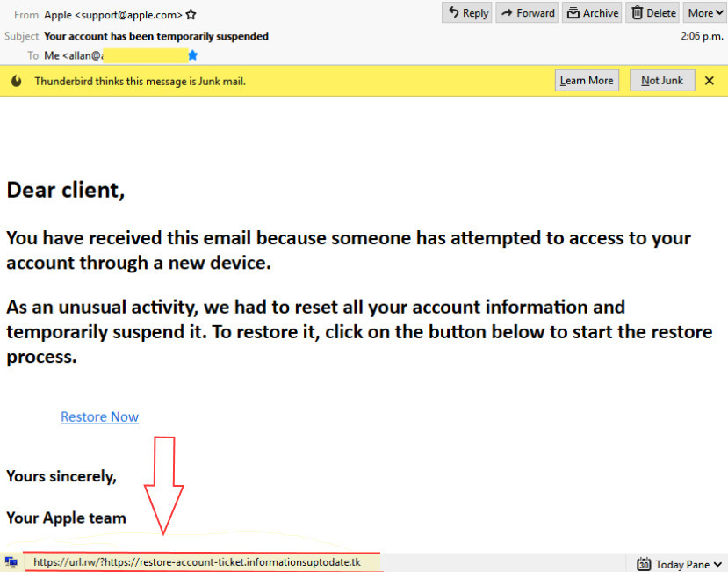Star the sender support@apple.com

pos(191,15)
